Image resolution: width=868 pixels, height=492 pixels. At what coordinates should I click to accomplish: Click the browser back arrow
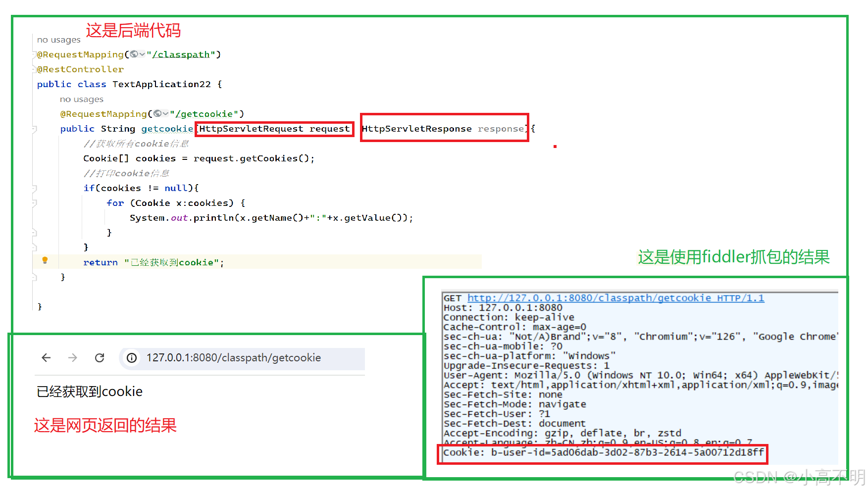tap(46, 358)
